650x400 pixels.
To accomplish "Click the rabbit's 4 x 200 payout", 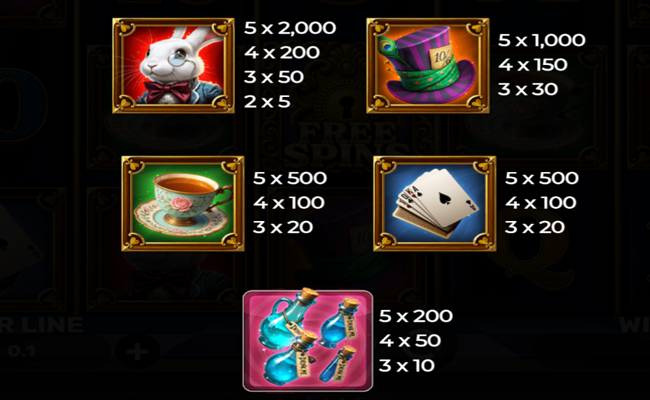I will tap(282, 53).
